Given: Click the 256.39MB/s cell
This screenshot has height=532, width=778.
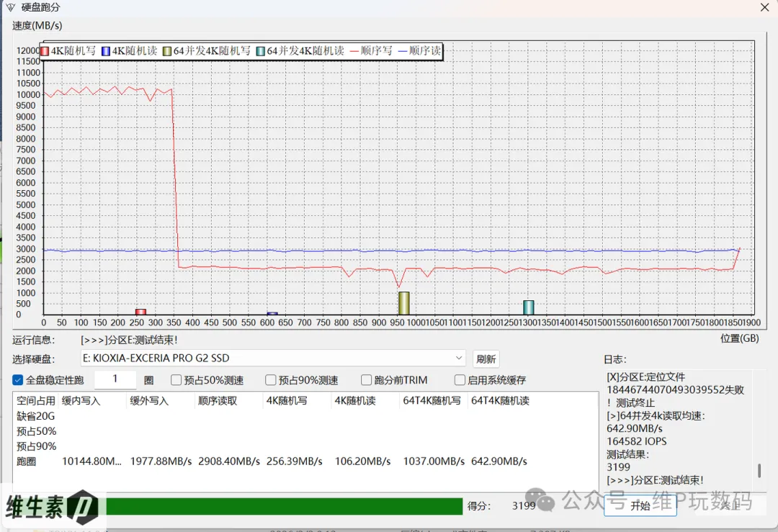Looking at the screenshot, I should 294,461.
